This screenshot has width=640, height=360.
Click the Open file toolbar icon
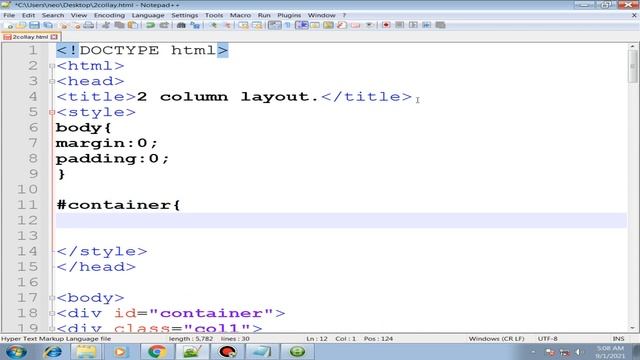(21, 25)
